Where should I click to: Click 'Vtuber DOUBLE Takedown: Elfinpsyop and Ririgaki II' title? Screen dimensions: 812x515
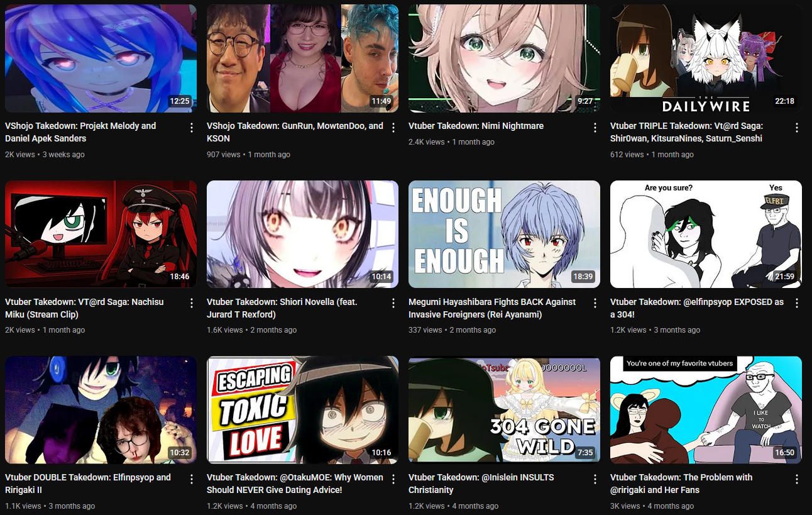(x=88, y=484)
